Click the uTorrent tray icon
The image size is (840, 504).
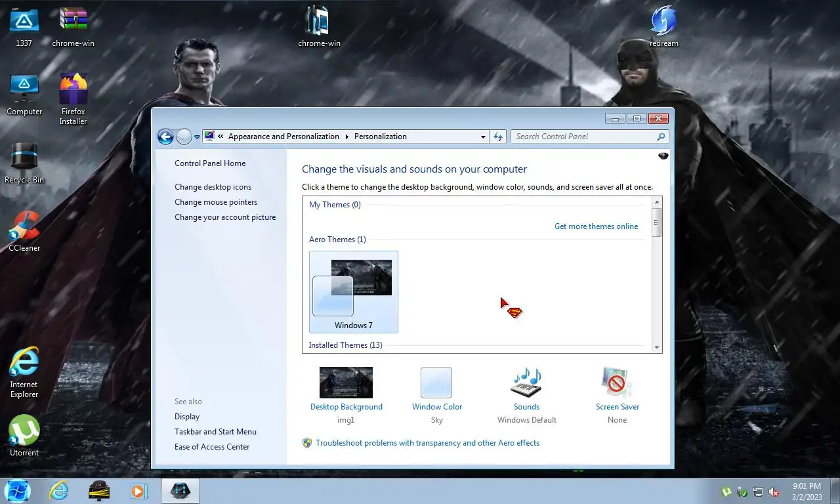(x=726, y=492)
